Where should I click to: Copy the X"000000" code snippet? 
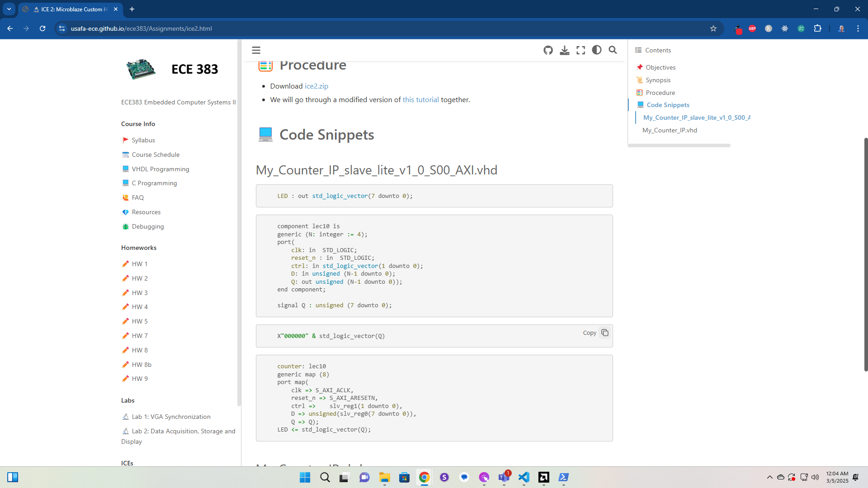point(604,333)
